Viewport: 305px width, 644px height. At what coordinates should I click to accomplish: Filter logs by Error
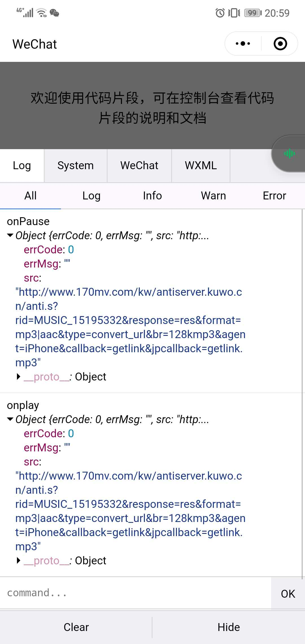pyautogui.click(x=274, y=196)
